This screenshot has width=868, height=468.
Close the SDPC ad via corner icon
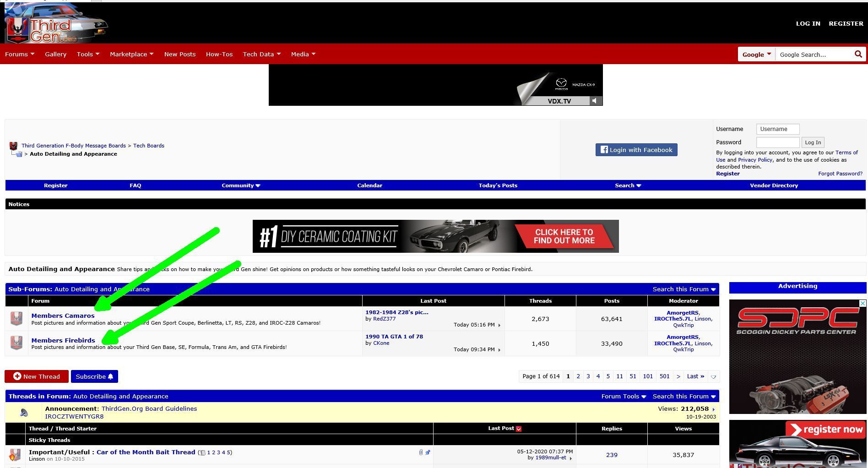(x=863, y=304)
